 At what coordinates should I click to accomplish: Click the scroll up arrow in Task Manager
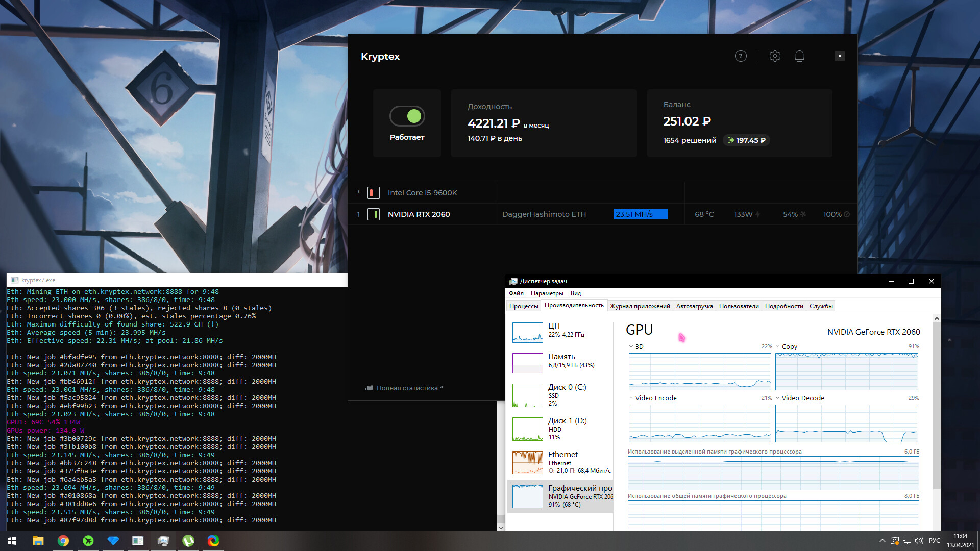(937, 318)
